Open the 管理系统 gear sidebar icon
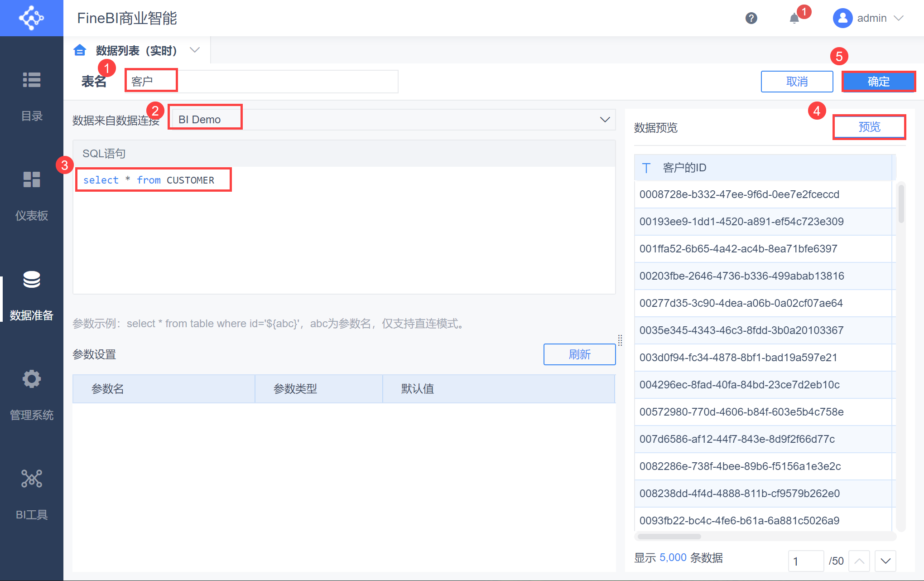 32,379
